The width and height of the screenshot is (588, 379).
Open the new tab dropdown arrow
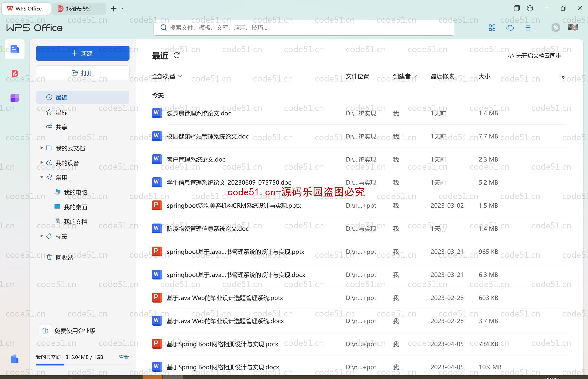click(122, 9)
